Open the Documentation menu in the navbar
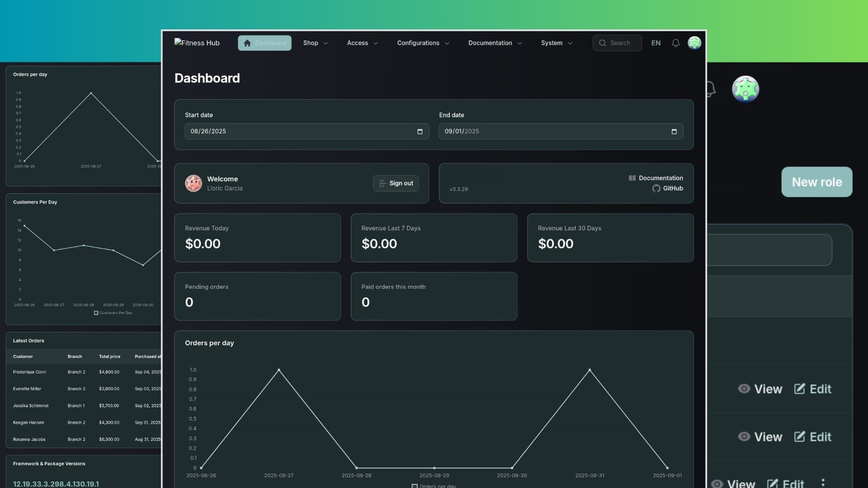 pos(495,43)
